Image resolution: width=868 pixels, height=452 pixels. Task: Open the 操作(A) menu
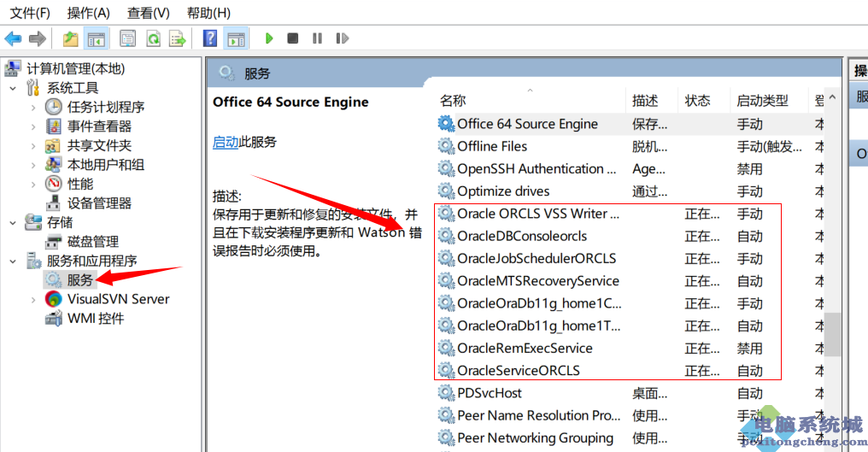89,13
